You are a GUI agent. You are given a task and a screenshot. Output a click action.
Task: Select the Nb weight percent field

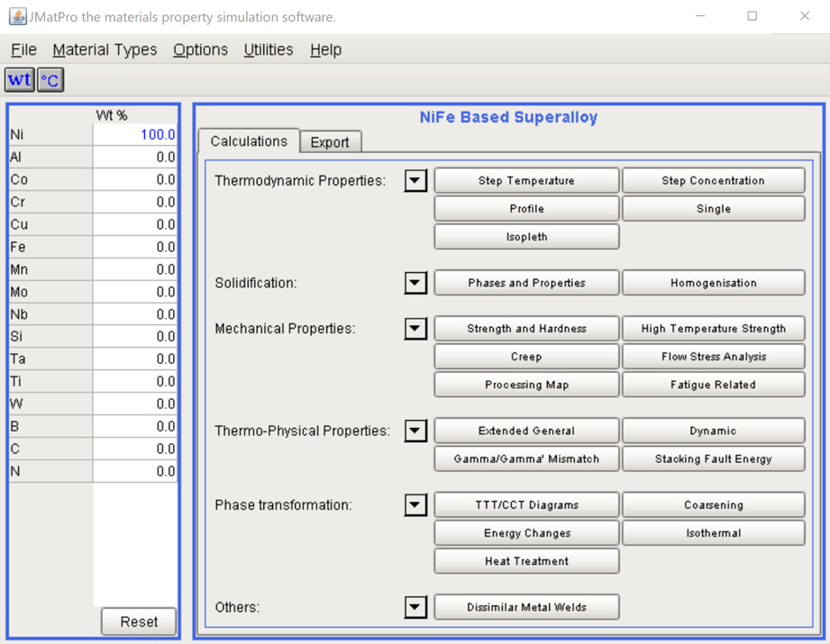point(135,314)
